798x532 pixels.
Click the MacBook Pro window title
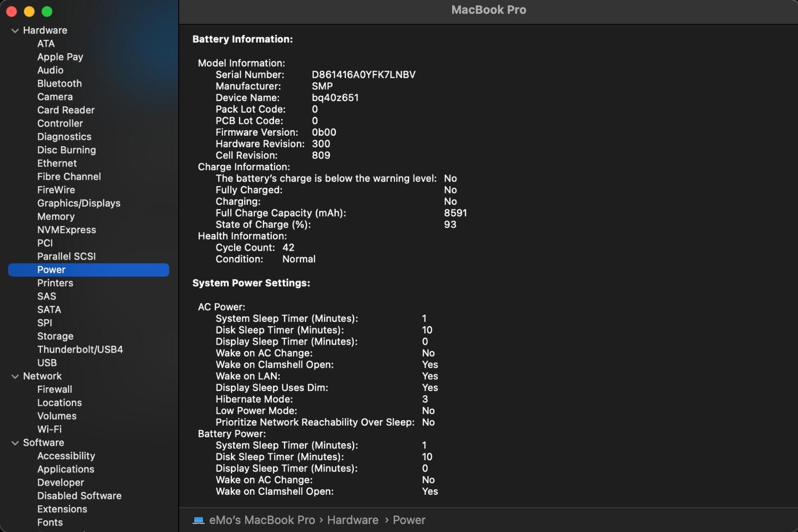pyautogui.click(x=488, y=10)
